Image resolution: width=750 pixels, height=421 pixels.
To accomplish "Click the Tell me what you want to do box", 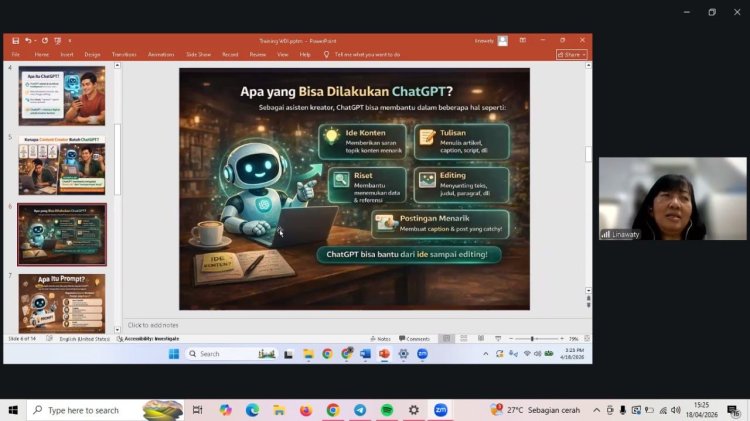I will coord(367,54).
